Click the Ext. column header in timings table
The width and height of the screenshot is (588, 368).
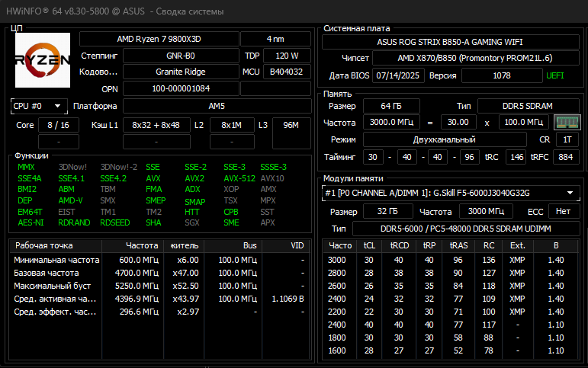click(518, 245)
